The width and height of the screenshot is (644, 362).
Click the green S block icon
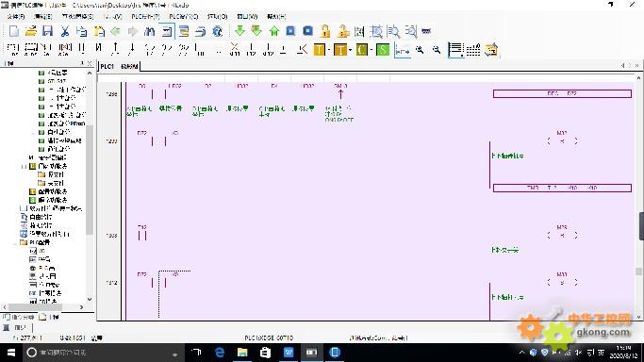coord(383,50)
